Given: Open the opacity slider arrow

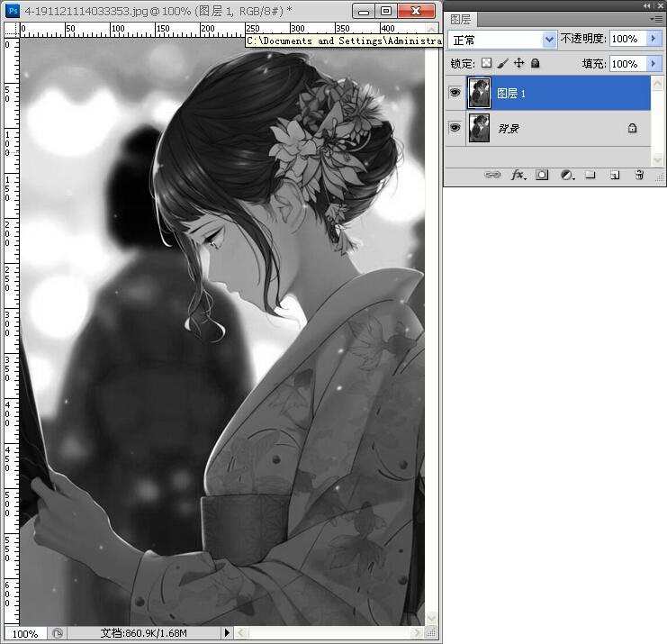Looking at the screenshot, I should (x=653, y=39).
